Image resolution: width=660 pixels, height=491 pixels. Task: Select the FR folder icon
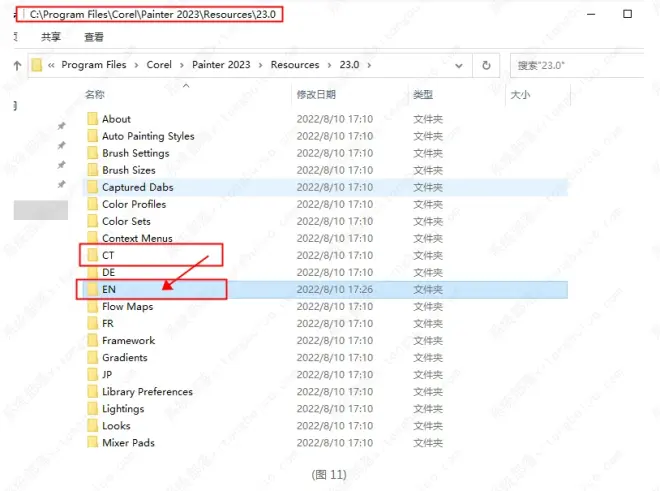(x=93, y=323)
